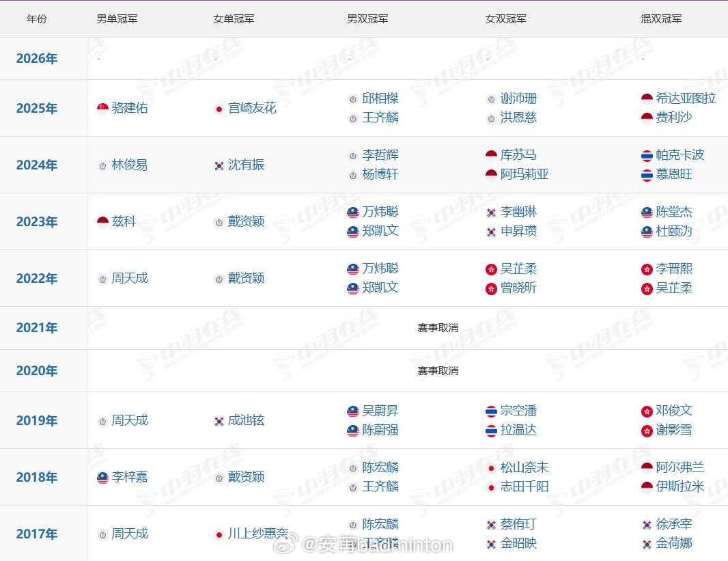728x561 pixels.
Task: Click the 男单冠军 column header
Action: click(x=117, y=19)
